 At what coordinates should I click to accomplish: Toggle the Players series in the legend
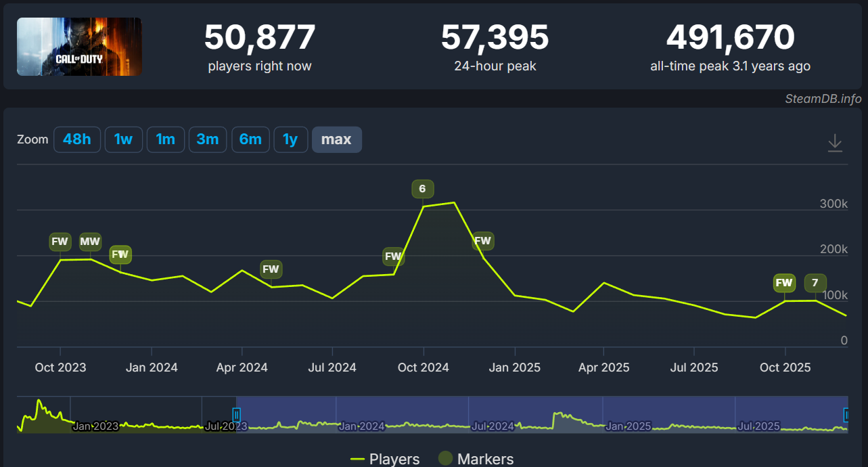pos(385,459)
